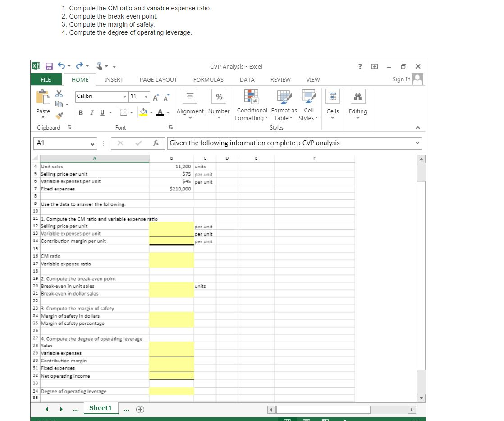Expand the Font group dialog launcher
The height and width of the screenshot is (421, 504).
[x=170, y=128]
